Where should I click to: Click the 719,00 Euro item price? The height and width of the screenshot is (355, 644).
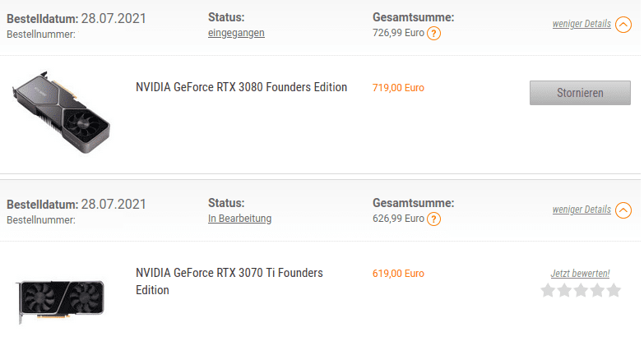398,87
